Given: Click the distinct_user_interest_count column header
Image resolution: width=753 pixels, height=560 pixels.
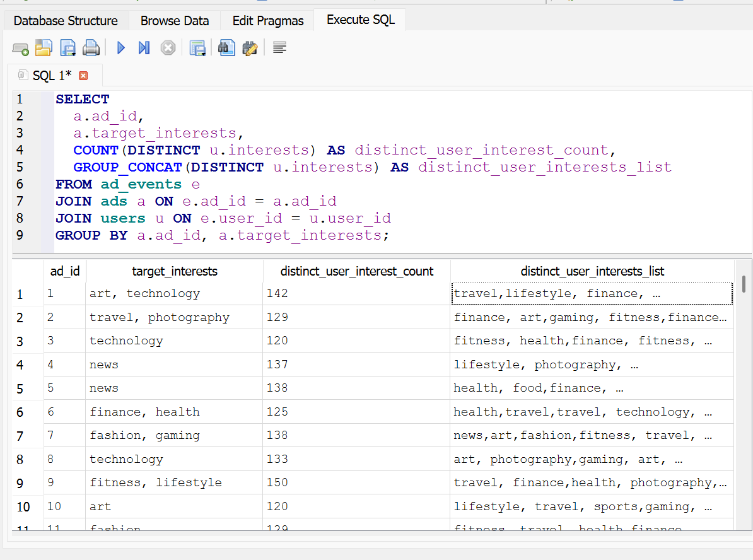Looking at the screenshot, I should pos(357,271).
